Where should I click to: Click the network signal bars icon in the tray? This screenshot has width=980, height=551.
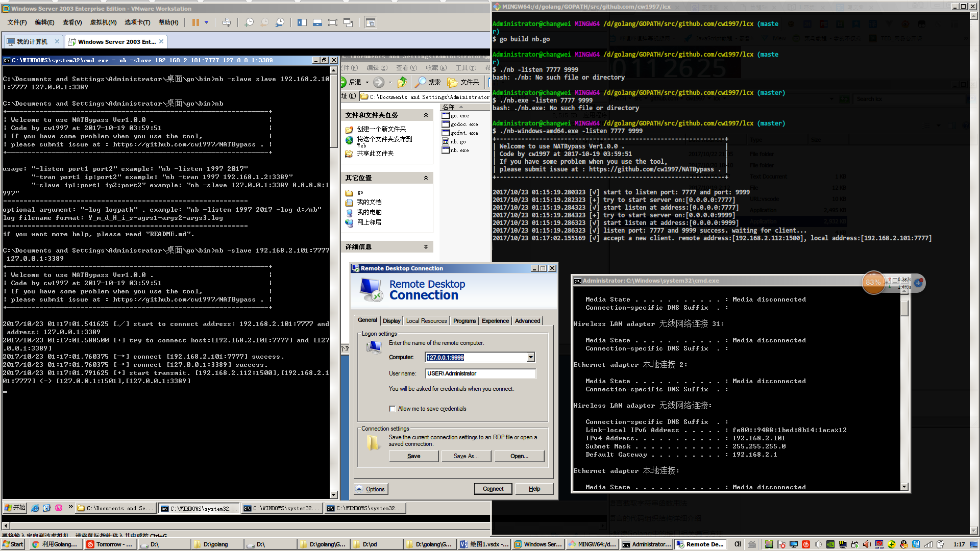[928, 544]
